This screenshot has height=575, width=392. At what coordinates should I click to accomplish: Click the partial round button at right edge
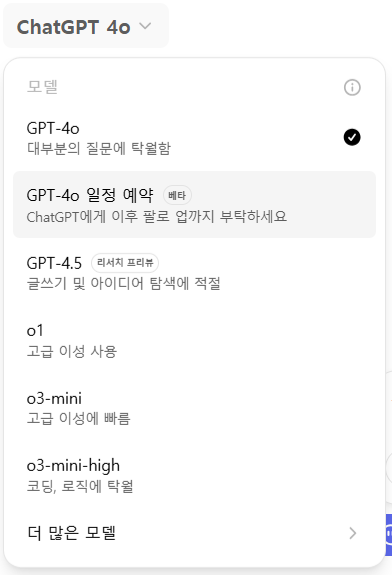pyautogui.click(x=389, y=468)
